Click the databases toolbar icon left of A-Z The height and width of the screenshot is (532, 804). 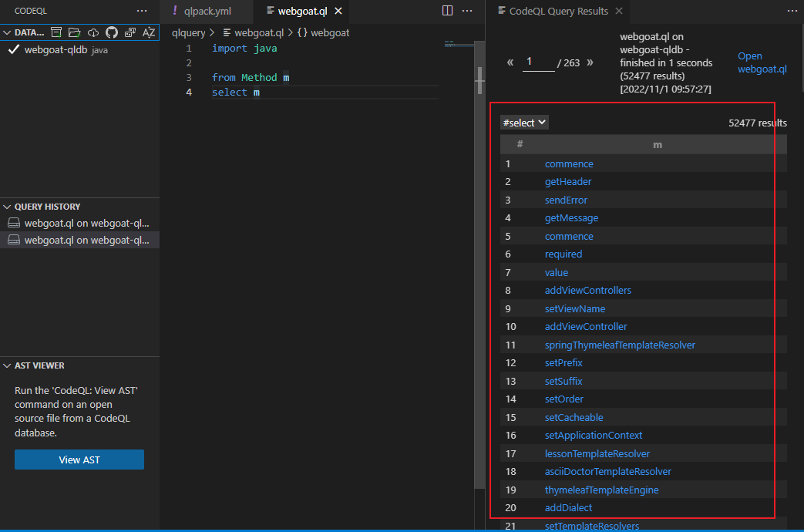pyautogui.click(x=130, y=32)
